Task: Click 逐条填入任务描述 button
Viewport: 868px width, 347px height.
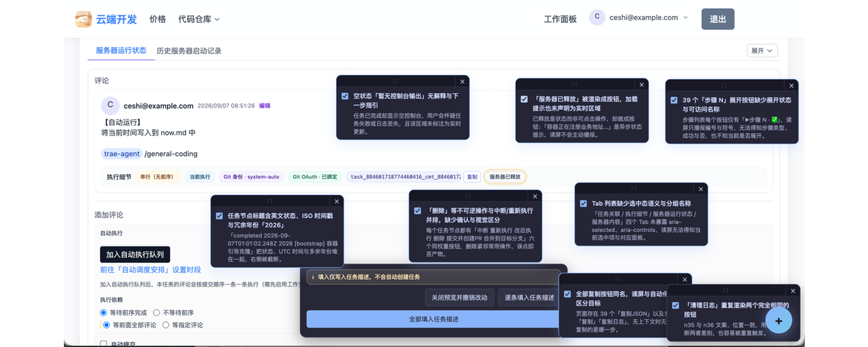Action: point(530,297)
